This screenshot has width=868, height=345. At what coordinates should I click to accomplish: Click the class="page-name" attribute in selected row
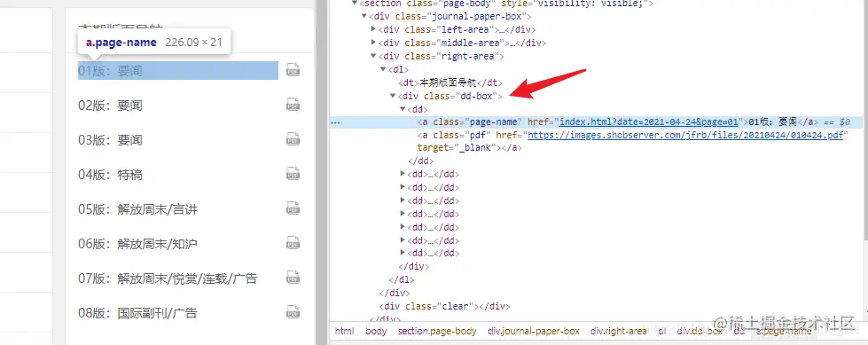pyautogui.click(x=478, y=122)
